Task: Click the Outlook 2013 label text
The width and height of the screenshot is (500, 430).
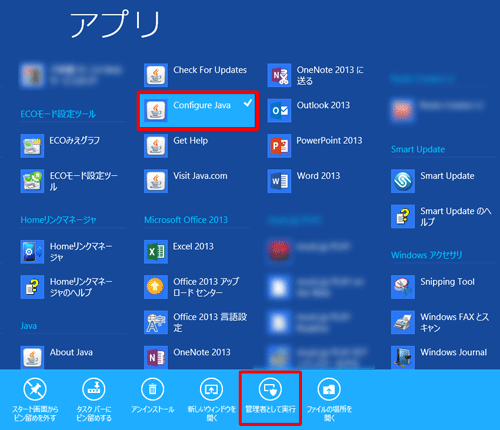Action: pyautogui.click(x=323, y=105)
